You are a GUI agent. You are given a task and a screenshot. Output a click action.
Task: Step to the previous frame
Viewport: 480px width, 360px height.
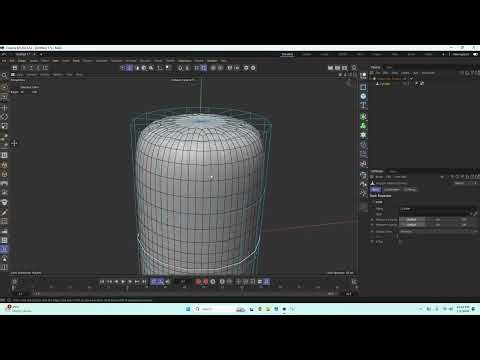(x=116, y=282)
